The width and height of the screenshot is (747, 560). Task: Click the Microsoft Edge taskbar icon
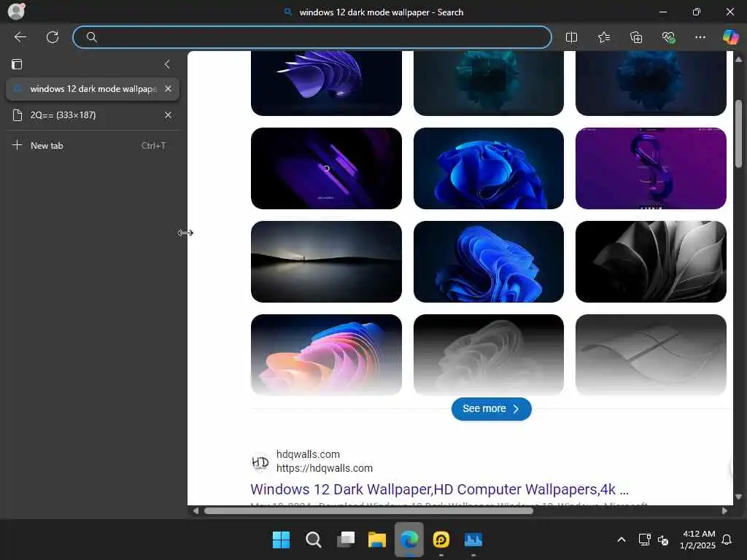(x=409, y=540)
